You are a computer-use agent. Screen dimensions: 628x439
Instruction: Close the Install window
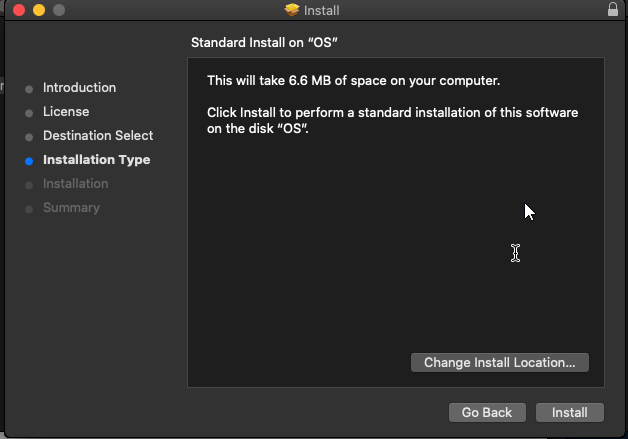[x=19, y=10]
